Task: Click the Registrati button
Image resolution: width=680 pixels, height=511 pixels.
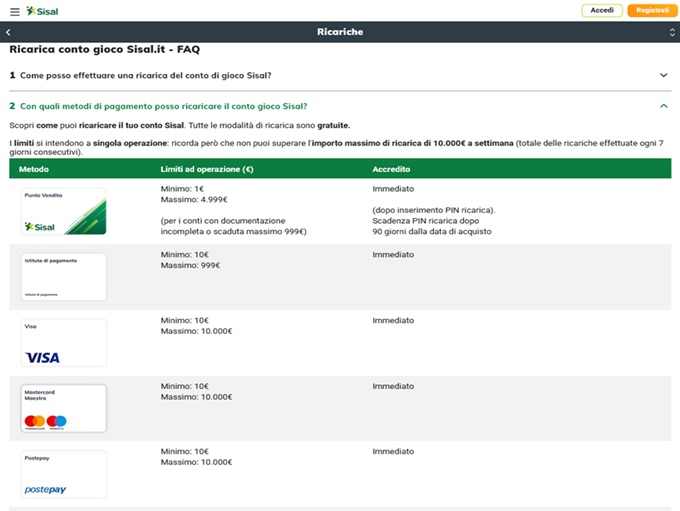Action: pos(652,10)
